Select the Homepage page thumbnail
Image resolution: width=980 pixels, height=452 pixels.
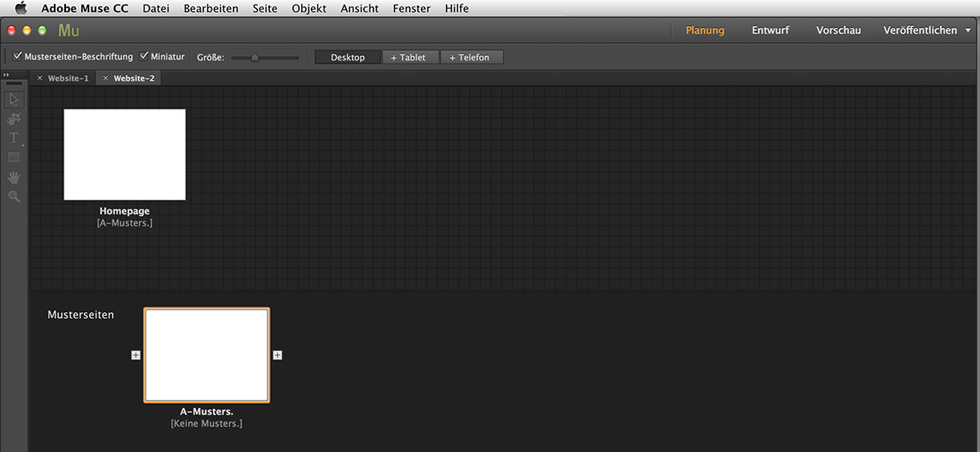(x=125, y=154)
